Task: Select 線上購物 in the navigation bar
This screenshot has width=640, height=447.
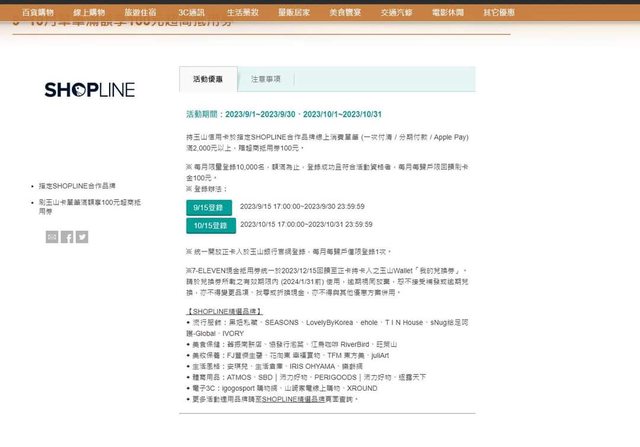Action: [100, 12]
